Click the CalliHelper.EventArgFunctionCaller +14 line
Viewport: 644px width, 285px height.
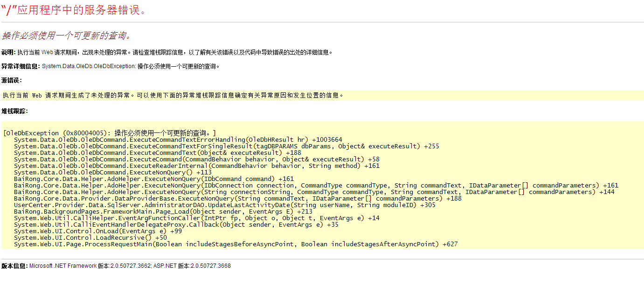point(197,218)
